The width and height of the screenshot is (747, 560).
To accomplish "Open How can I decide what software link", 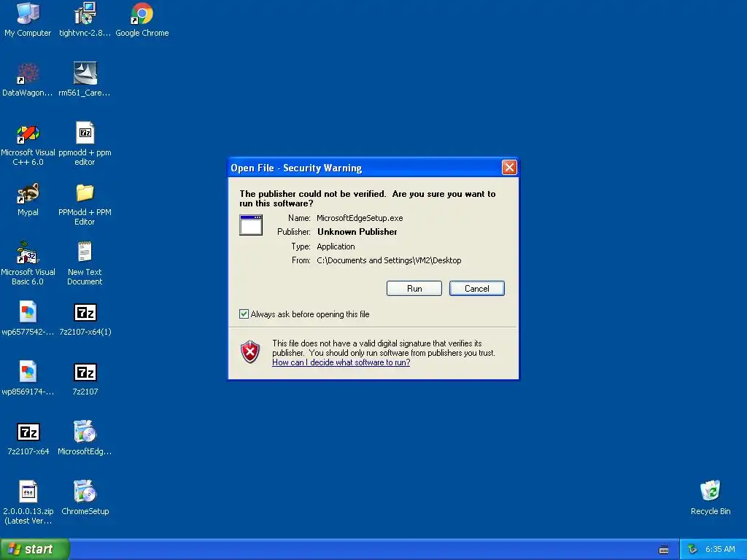I will [341, 362].
